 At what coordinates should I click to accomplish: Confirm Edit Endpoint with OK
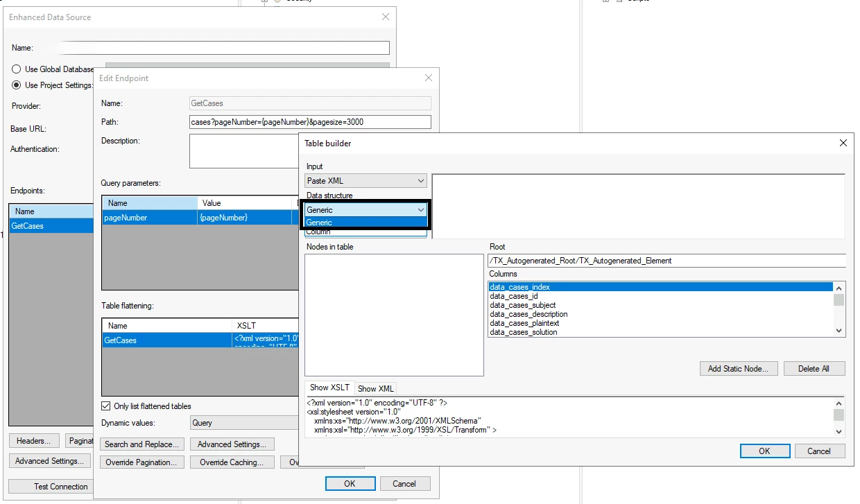[350, 484]
